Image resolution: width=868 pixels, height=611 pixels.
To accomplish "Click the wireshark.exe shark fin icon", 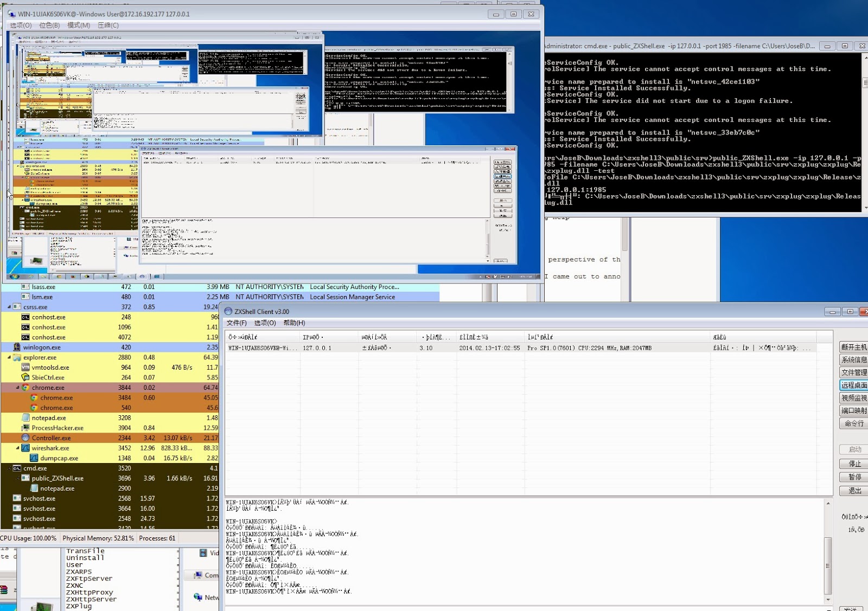I will 25,448.
